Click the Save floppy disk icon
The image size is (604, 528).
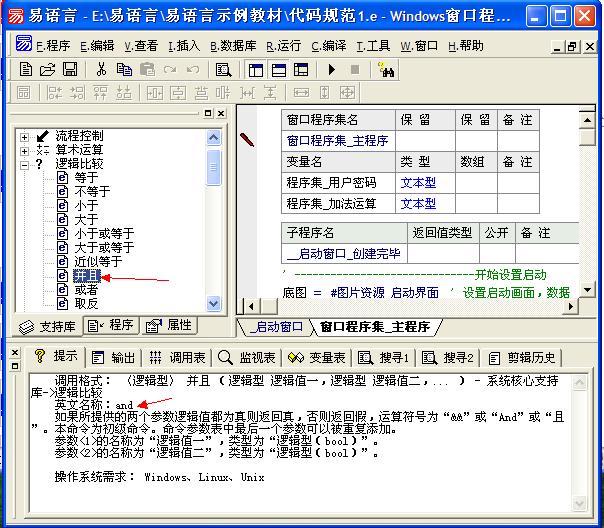pyautogui.click(x=70, y=70)
